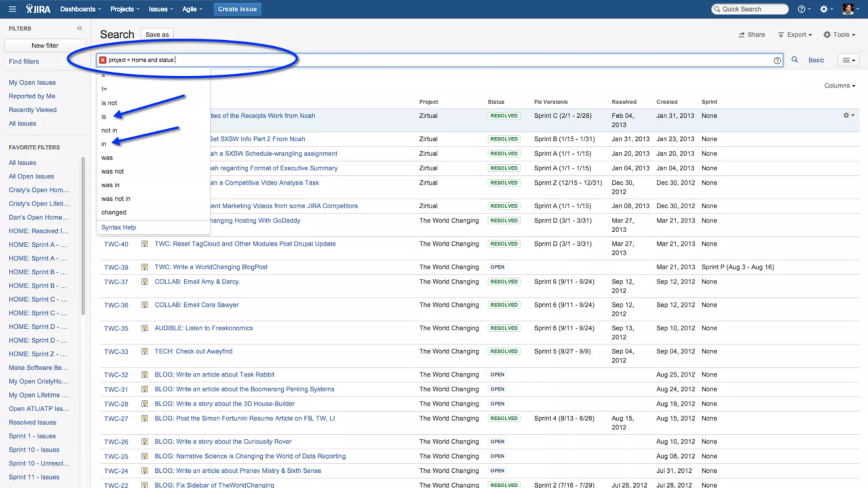The image size is (868, 488).
Task: Open the TWC-40 issue key link
Action: click(116, 244)
